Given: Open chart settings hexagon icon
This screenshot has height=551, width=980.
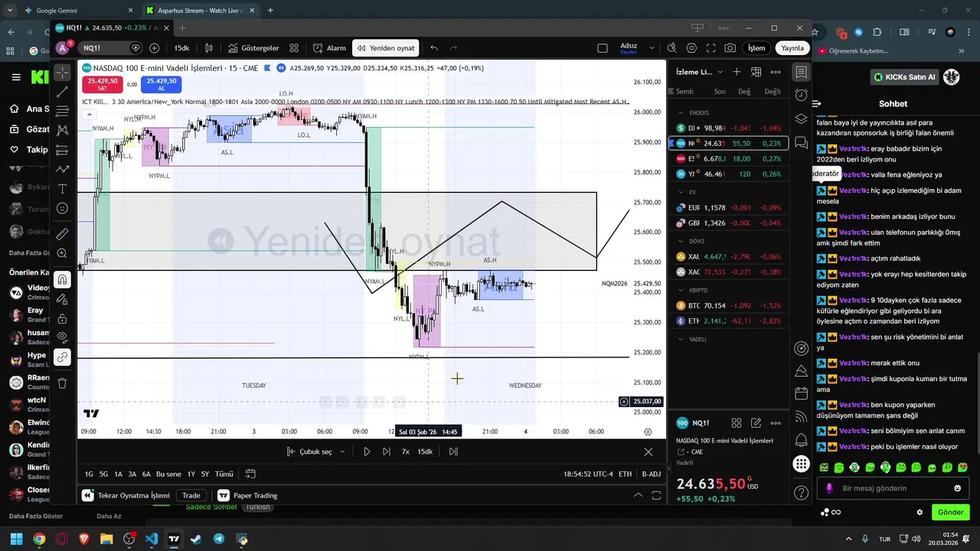Looking at the screenshot, I should tap(692, 47).
